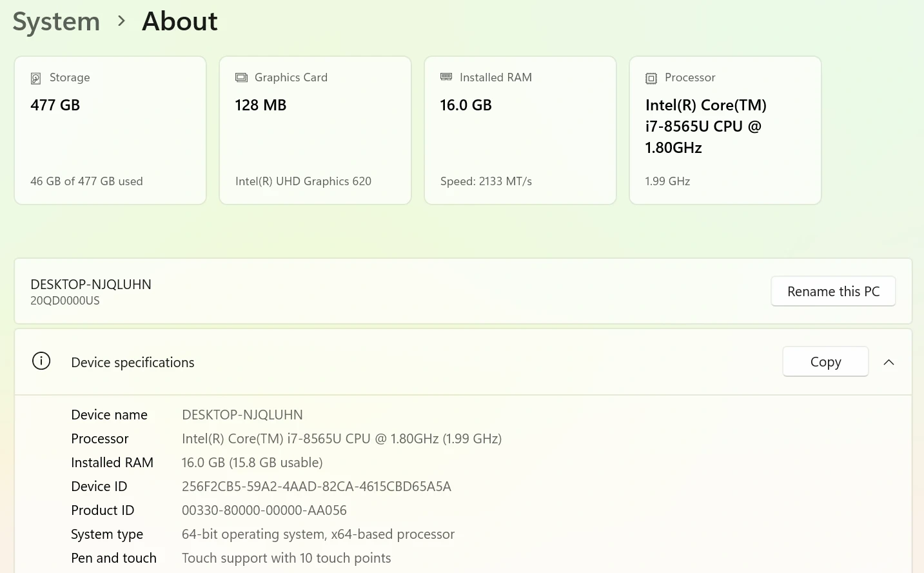Click the Storage drive icon
Viewport: 924px width, 573px height.
[x=36, y=78]
